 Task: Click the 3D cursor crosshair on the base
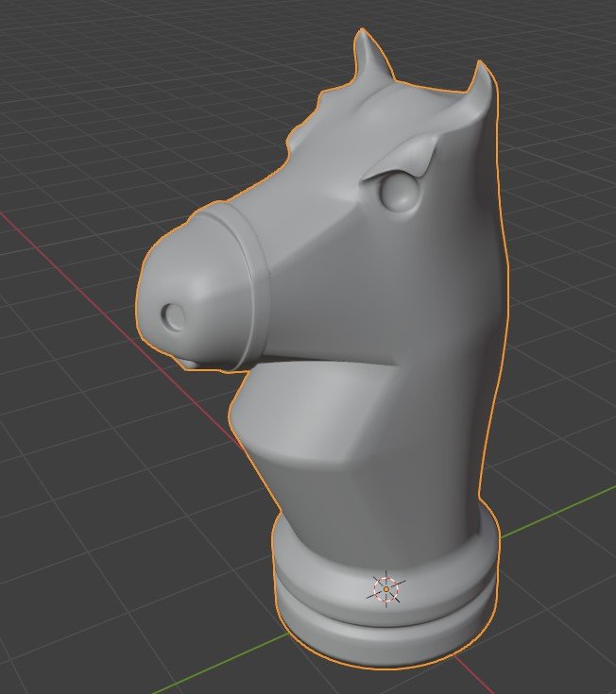pyautogui.click(x=386, y=589)
